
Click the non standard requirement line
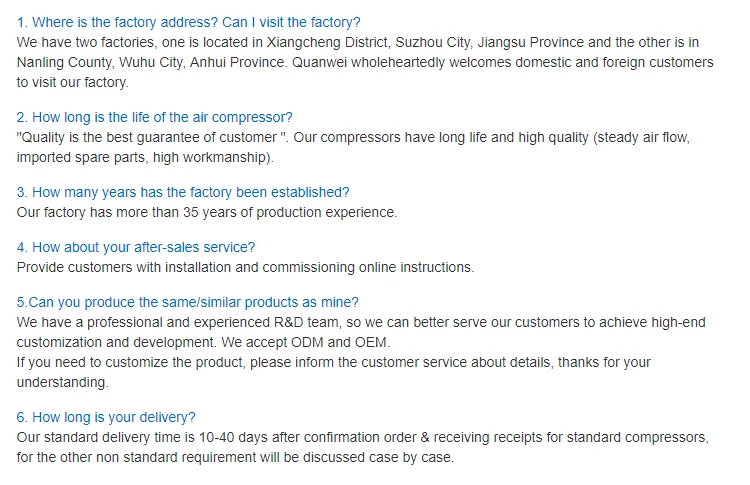click(235, 457)
